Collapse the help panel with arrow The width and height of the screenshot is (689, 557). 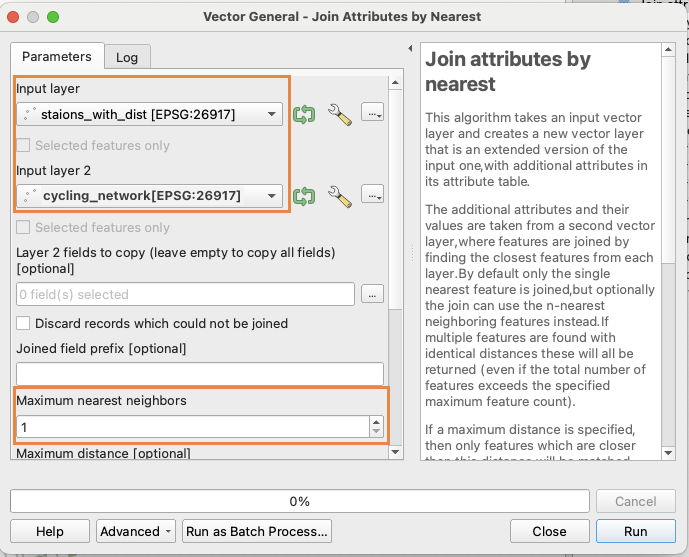tap(410, 48)
